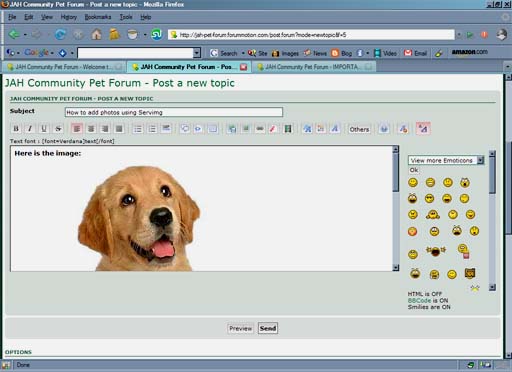Viewport: 512px width, 372px height.
Task: Insert the sunglasses cool emoticon
Action: point(429,199)
